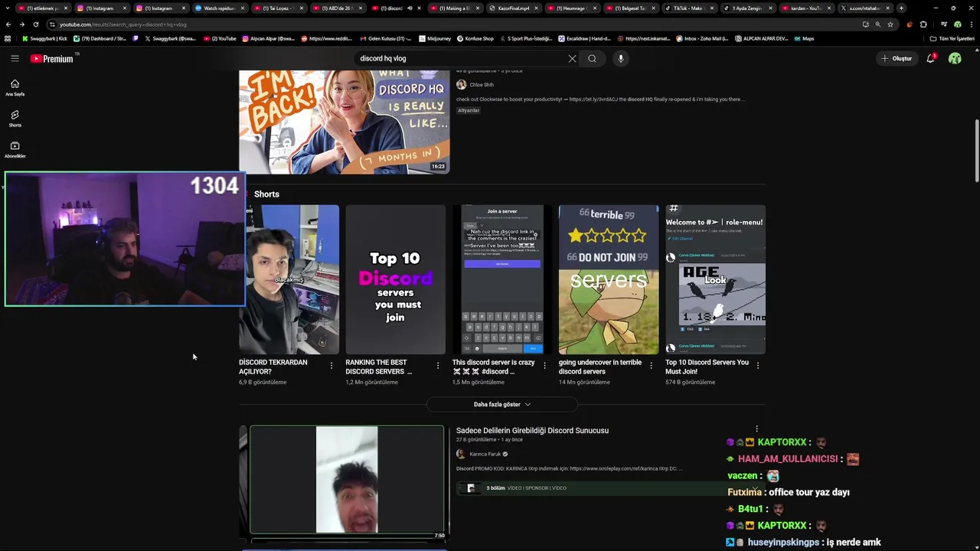Open options for RANKING THE BEST short

(x=438, y=366)
